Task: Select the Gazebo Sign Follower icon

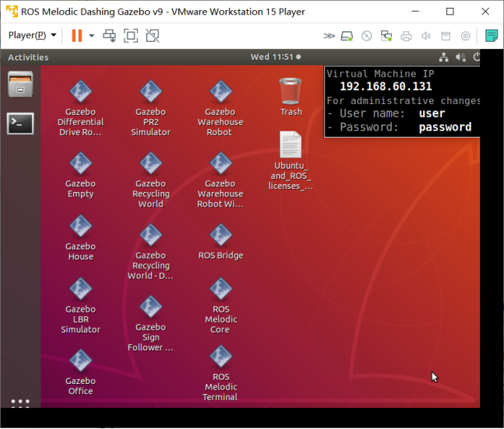Action: coord(150,323)
